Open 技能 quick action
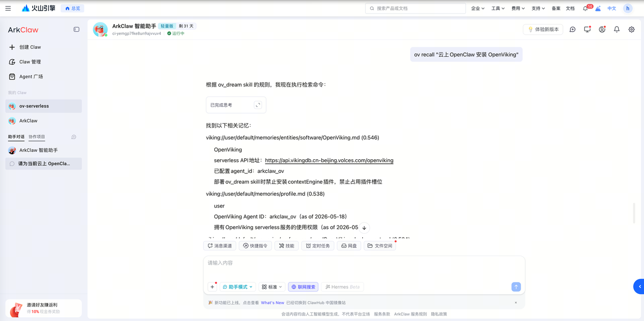The image size is (644, 321). pyautogui.click(x=286, y=246)
